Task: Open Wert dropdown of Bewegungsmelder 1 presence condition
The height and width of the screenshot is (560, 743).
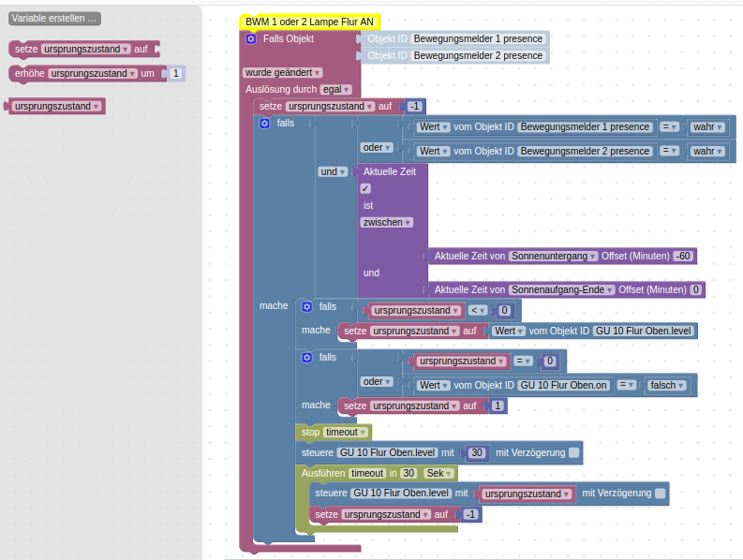Action: [x=434, y=127]
